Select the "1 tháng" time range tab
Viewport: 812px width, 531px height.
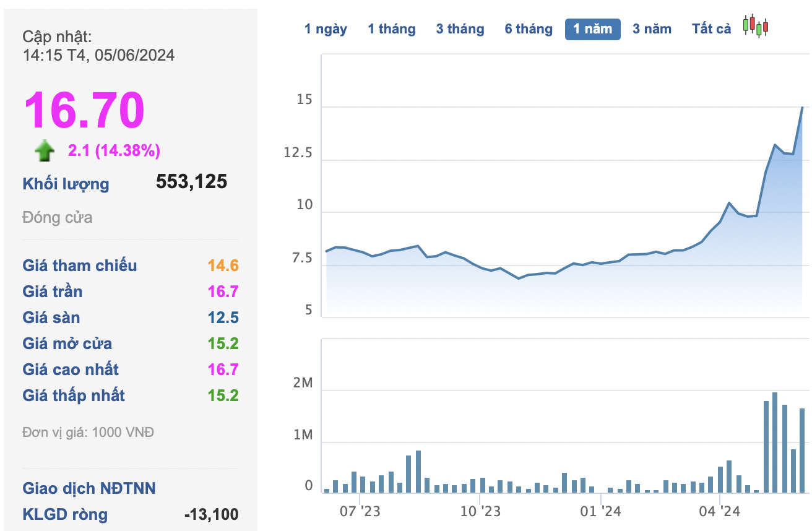tap(392, 29)
